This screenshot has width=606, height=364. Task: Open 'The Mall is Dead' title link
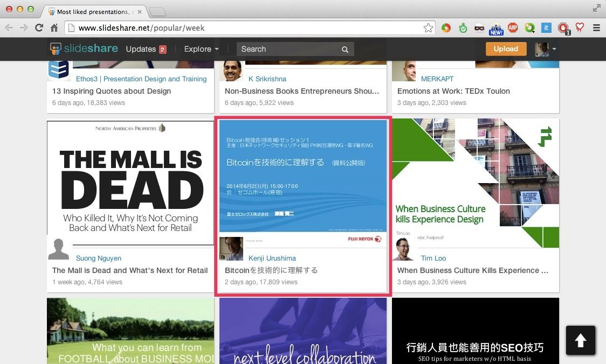pyautogui.click(x=130, y=271)
